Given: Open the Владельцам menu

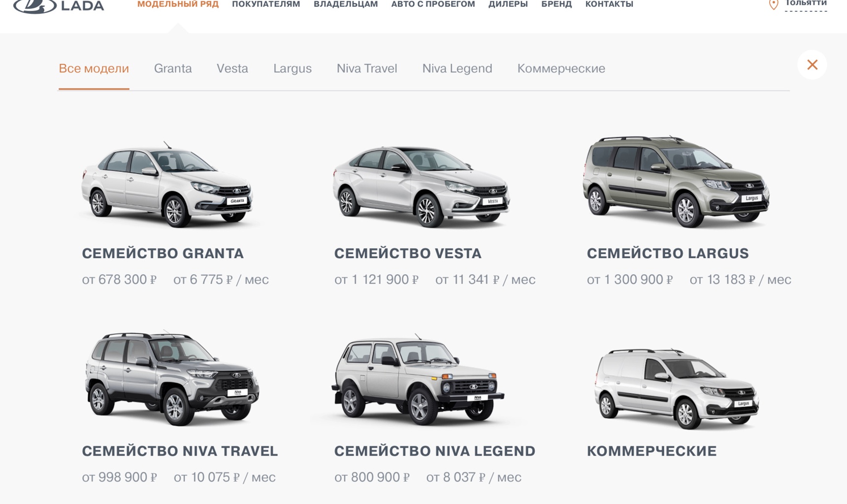Looking at the screenshot, I should pyautogui.click(x=346, y=4).
